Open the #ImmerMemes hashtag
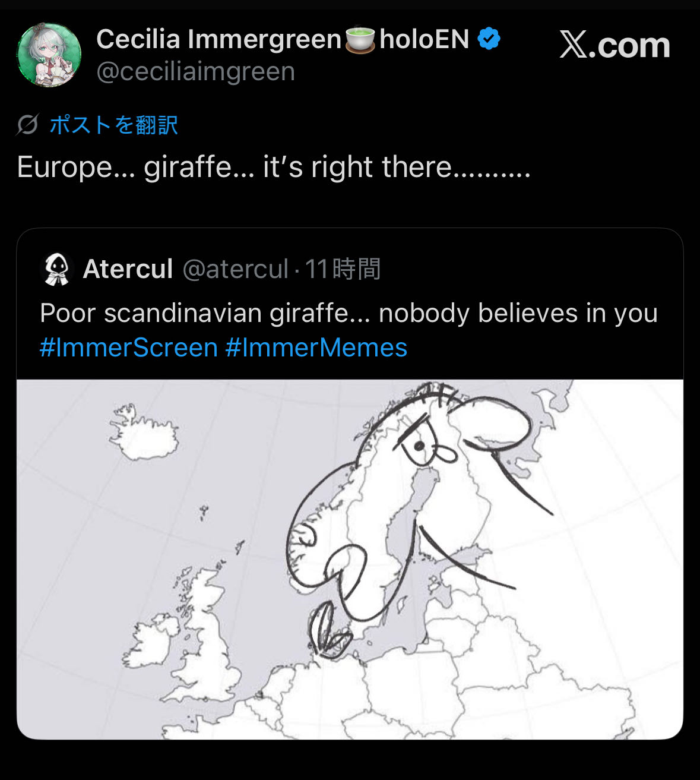The image size is (700, 780). pos(316,348)
